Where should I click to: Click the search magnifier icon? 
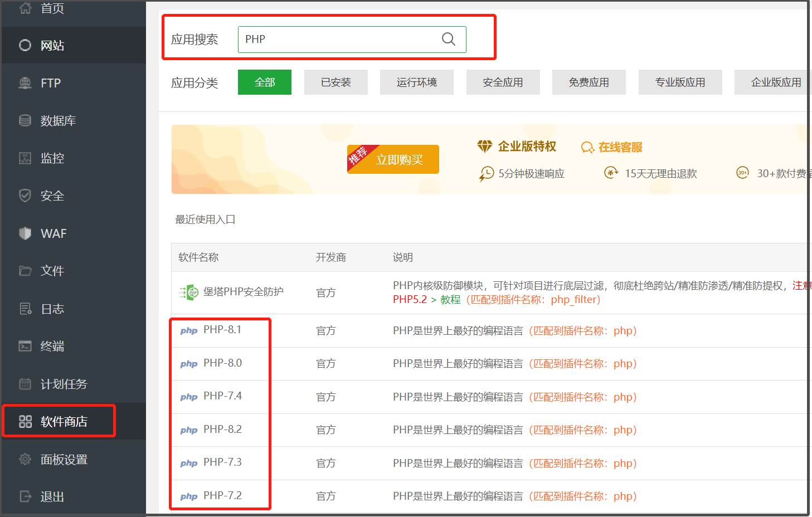pos(448,39)
